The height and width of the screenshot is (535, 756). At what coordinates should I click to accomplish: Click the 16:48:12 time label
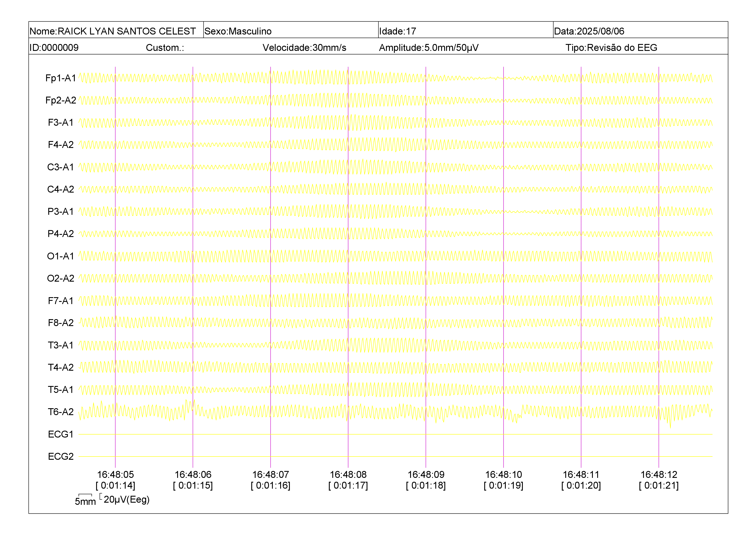point(659,474)
